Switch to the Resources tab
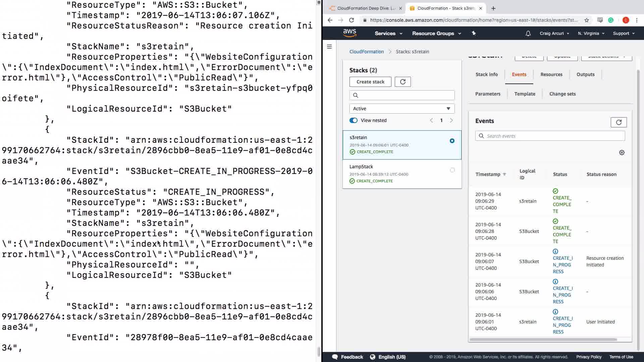 551,74
